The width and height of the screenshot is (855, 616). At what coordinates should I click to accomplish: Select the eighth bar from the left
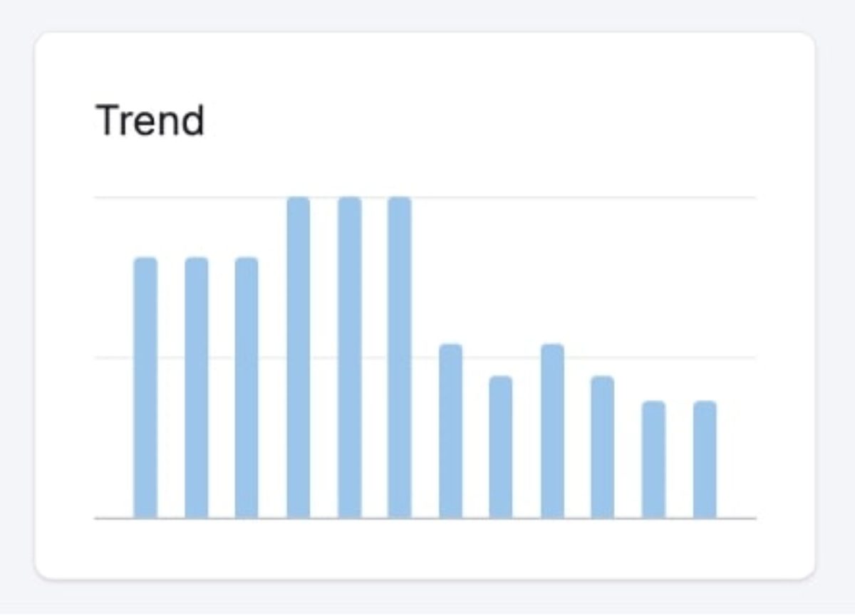501,447
